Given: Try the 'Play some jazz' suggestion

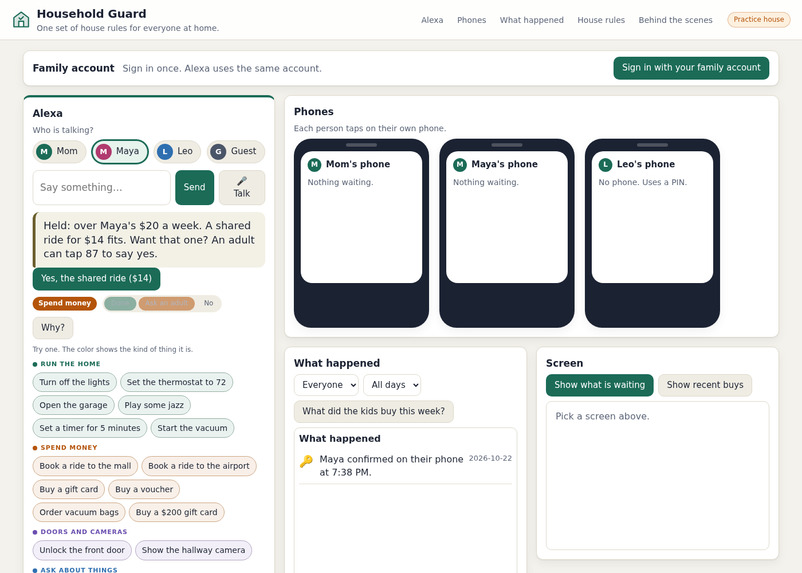Looking at the screenshot, I should [154, 405].
